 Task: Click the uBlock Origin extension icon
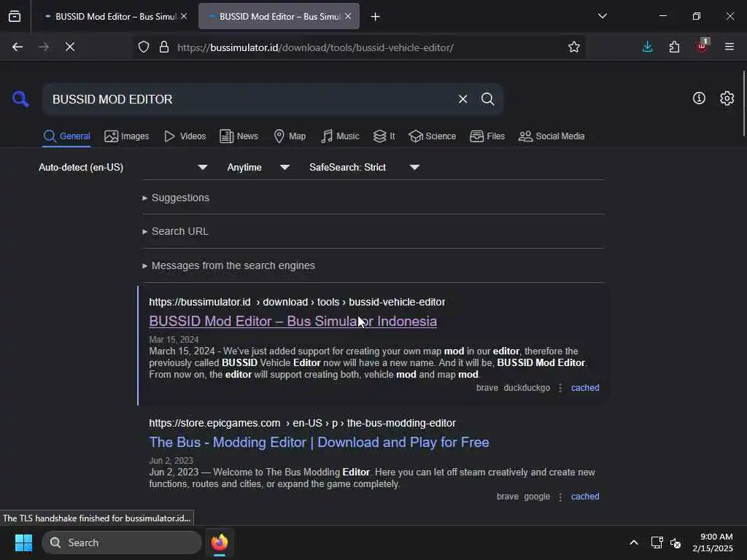coord(703,46)
